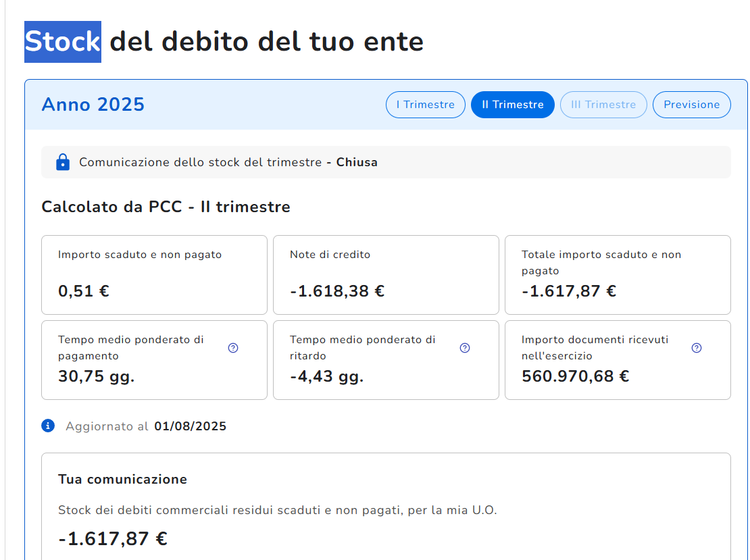Show the Previsione view
Viewport: 750px width, 560px height.
(691, 105)
